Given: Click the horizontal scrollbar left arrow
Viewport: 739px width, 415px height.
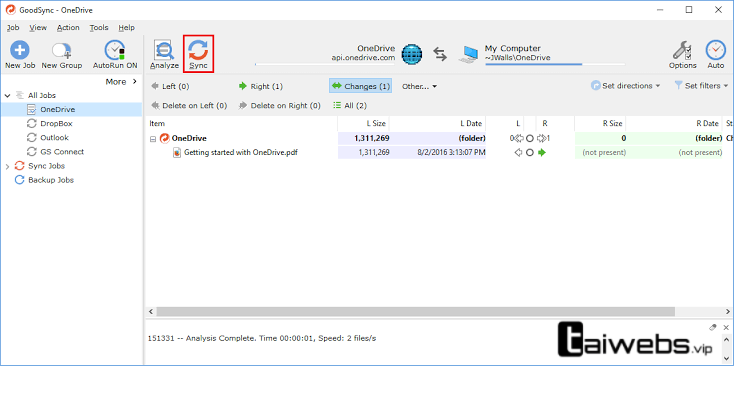Looking at the screenshot, I should 151,311.
